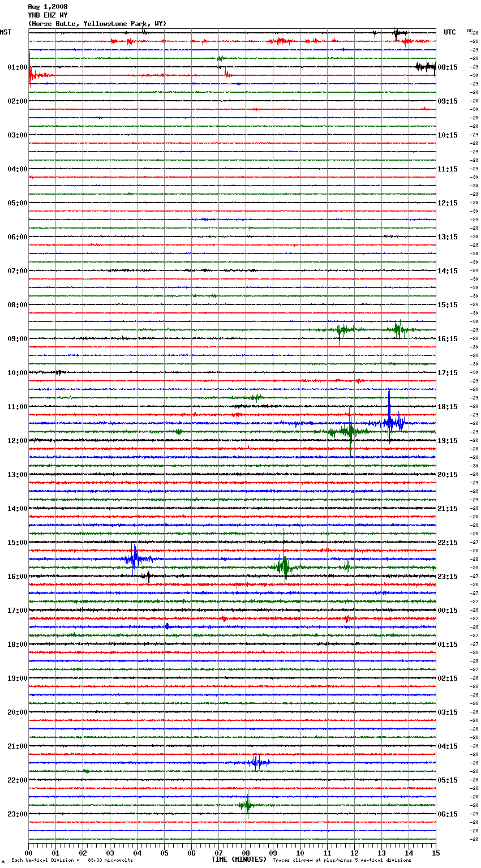Select the 01:00 MST time label
Viewport: 481px width, 868px height.
[x=18, y=67]
